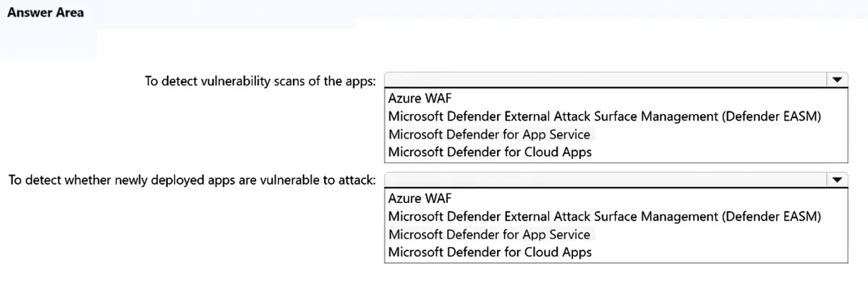This screenshot has width=868, height=281.
Task: Click the empty newly deployed apps combo field
Action: pyautogui.click(x=606, y=179)
